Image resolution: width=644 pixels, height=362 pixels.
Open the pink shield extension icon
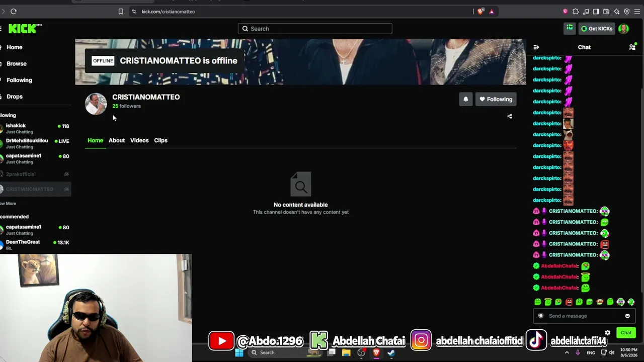pos(565,12)
